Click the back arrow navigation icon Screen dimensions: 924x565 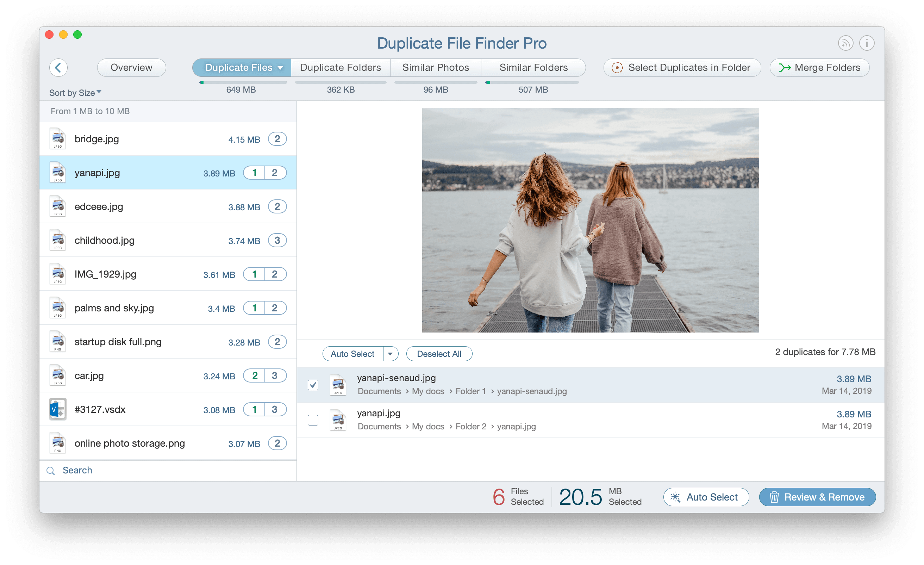coord(59,67)
